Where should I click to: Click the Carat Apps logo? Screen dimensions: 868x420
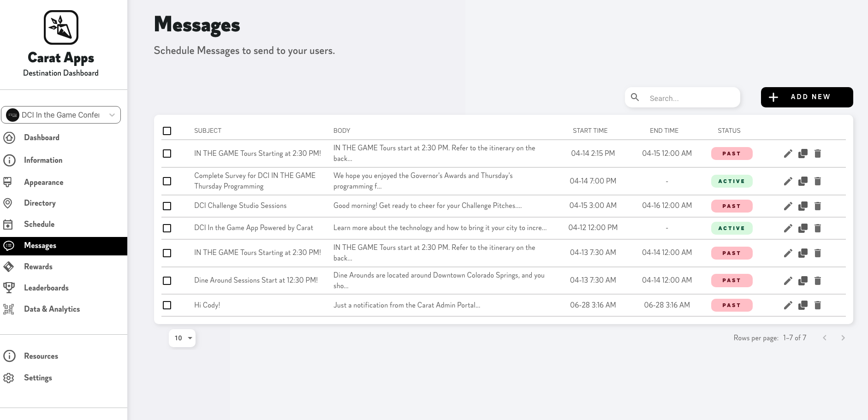pos(61,28)
